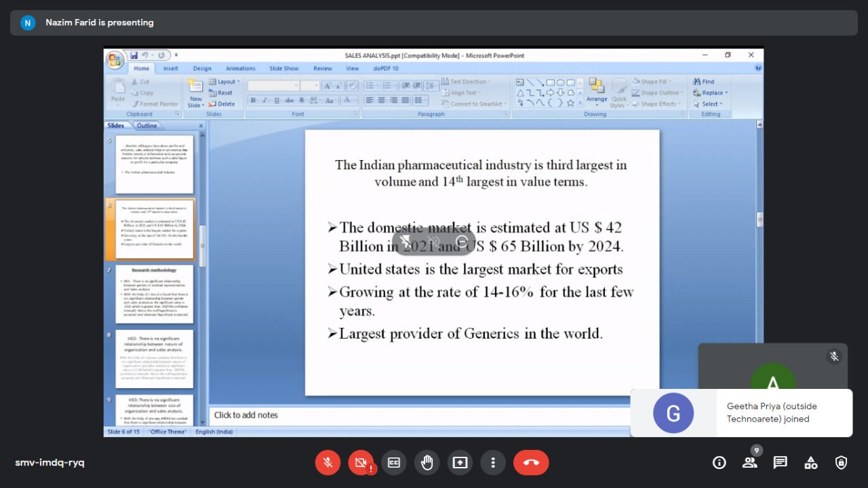This screenshot has width=868, height=488.
Task: Click the Center align text icon
Action: pos(382,100)
